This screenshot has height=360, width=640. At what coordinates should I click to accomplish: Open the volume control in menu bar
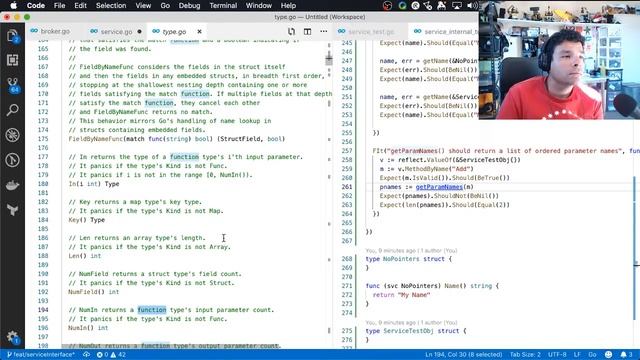coord(472,5)
